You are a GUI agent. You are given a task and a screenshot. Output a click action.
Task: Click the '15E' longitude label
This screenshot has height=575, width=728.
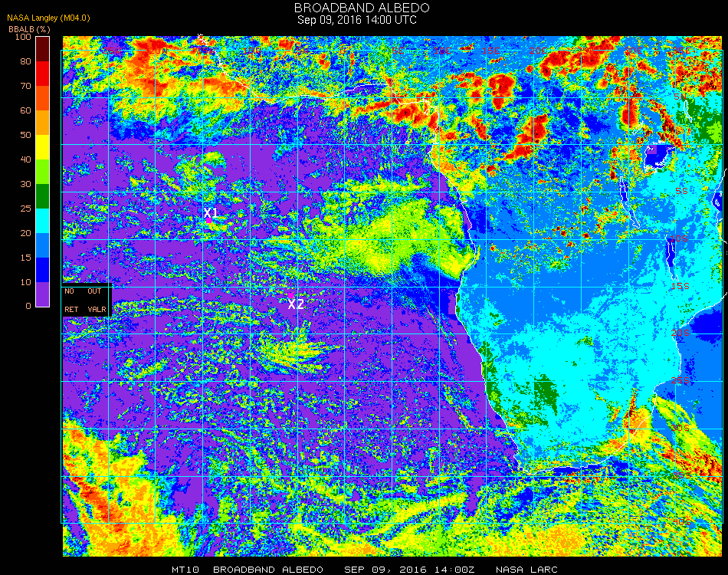coord(490,51)
